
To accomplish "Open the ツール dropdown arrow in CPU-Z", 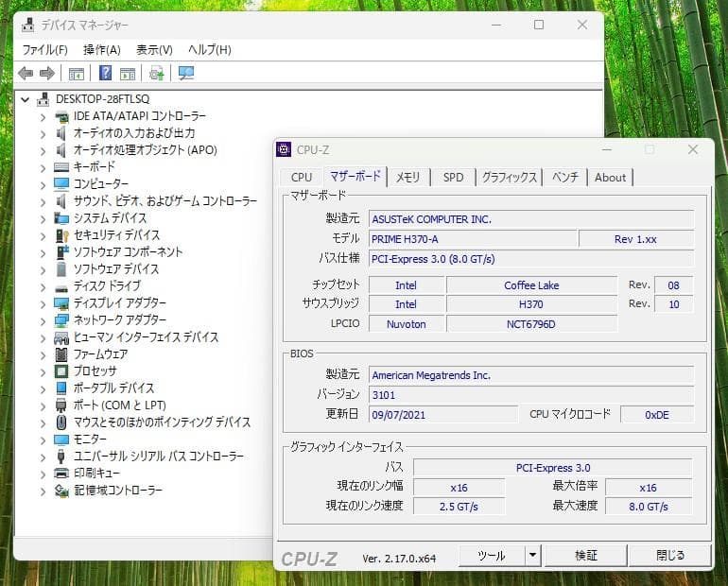I will coord(533,555).
